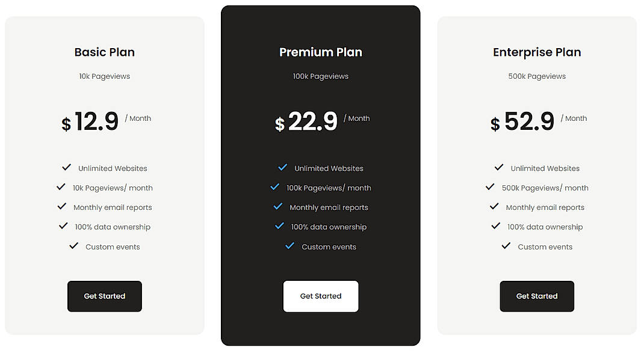Select the Custom events checkmark in Enterprise Plan
This screenshot has width=644, height=353.
[x=506, y=246]
